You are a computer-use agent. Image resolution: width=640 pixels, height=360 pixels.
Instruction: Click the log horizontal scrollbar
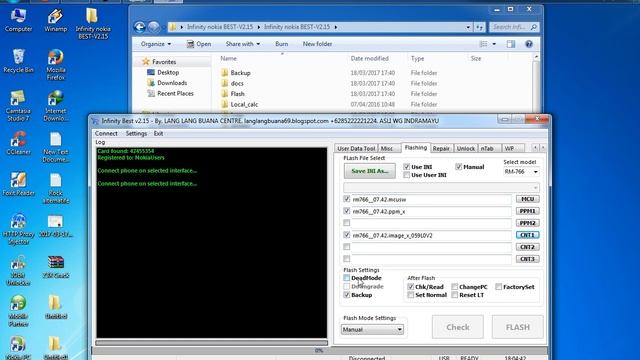[212, 343]
